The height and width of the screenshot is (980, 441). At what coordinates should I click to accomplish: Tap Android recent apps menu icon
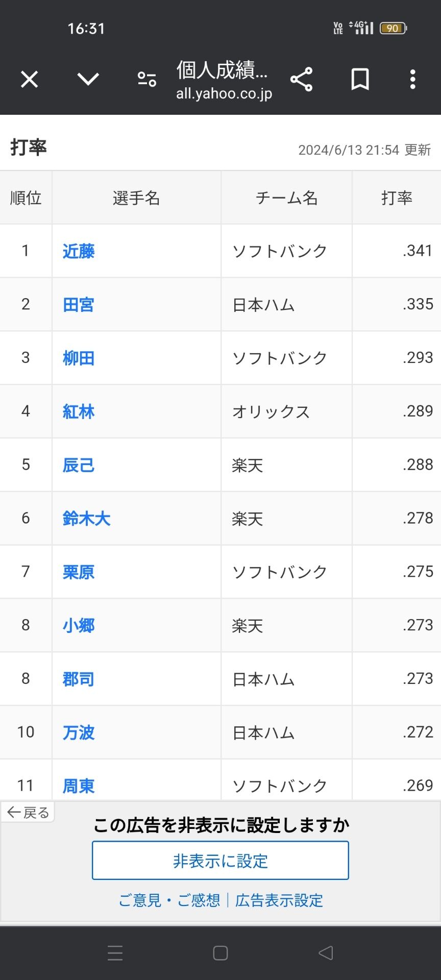tap(115, 953)
